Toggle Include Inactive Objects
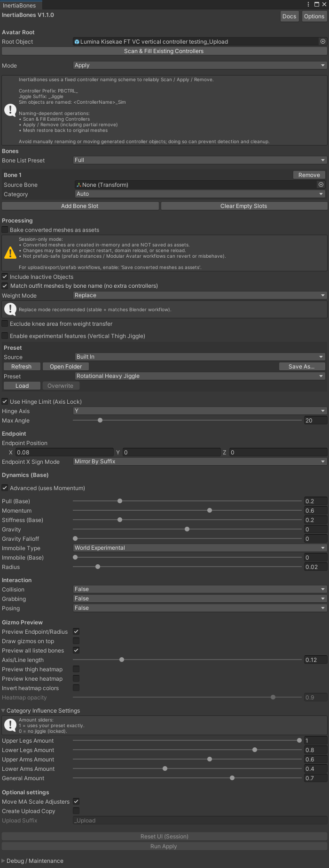This screenshot has height=868, width=329. 4,277
